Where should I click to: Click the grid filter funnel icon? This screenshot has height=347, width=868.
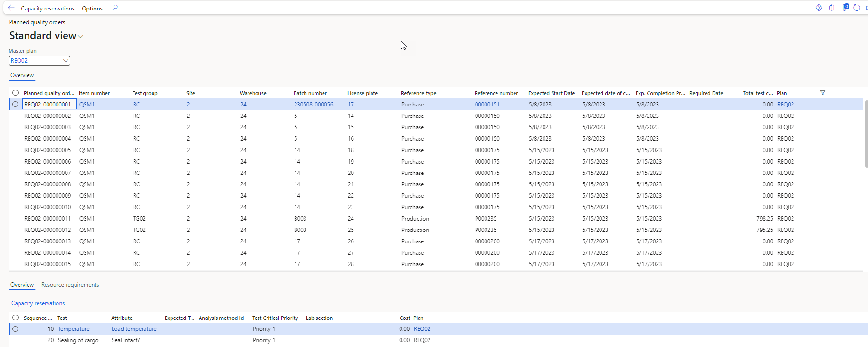[823, 93]
